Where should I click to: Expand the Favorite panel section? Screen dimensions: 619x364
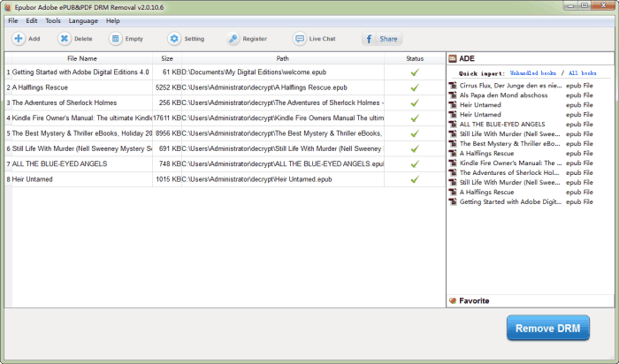pyautogui.click(x=531, y=301)
